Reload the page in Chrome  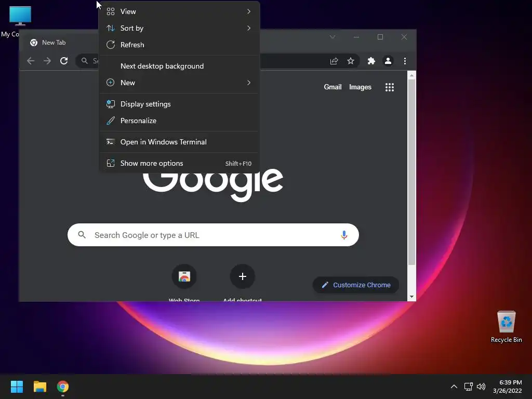(64, 61)
